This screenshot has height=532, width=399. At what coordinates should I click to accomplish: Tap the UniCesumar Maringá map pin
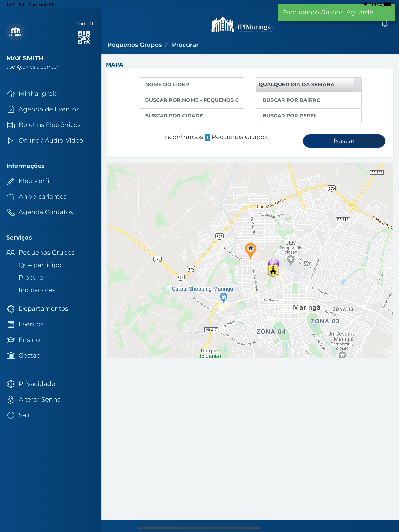click(x=342, y=355)
